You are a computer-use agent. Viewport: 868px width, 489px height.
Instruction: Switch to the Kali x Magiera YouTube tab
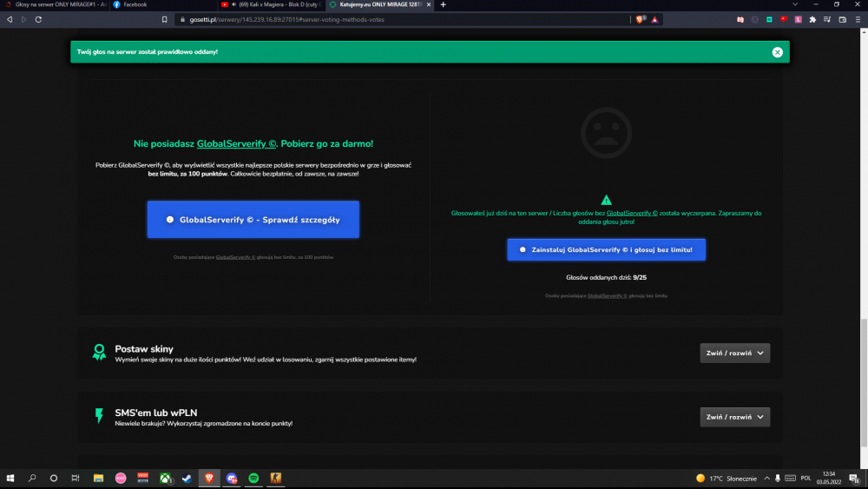(x=271, y=4)
